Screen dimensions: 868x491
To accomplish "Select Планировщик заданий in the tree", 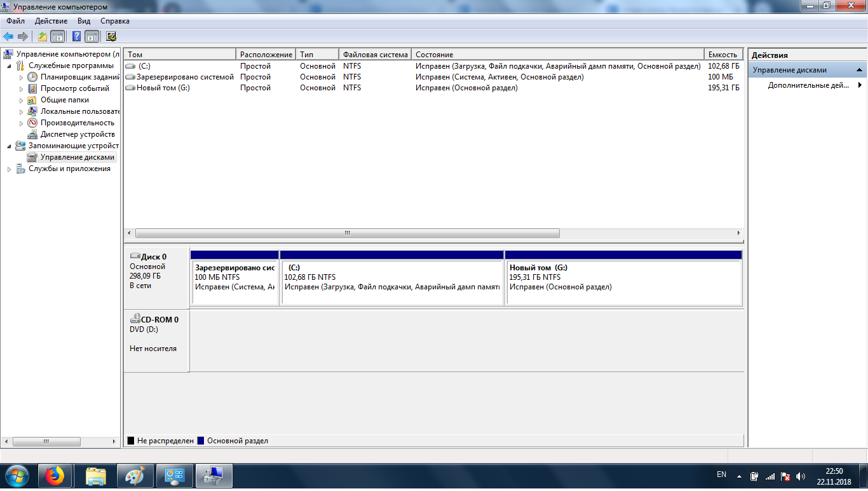I will [x=76, y=77].
